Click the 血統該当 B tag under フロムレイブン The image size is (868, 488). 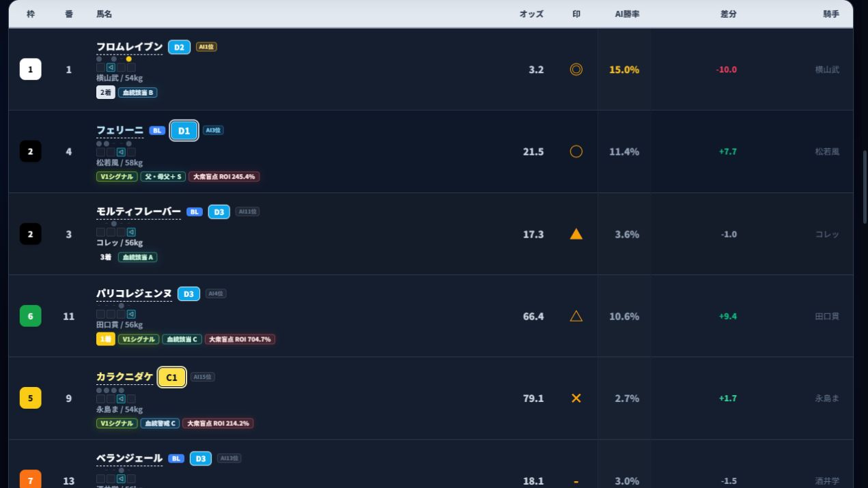(138, 93)
